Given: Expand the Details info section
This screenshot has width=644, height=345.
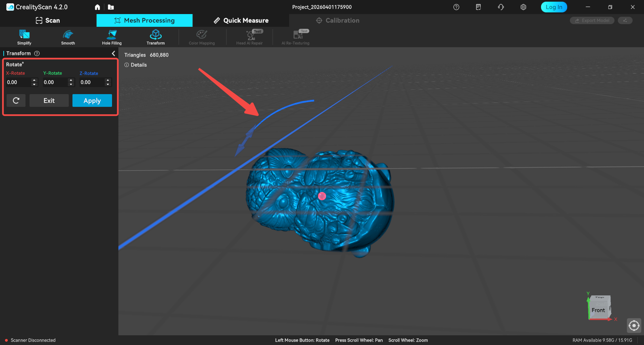Looking at the screenshot, I should point(136,65).
